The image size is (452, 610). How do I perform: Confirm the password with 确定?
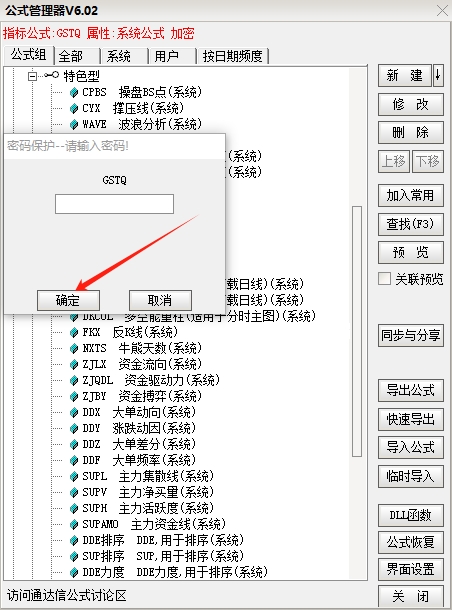pos(68,300)
